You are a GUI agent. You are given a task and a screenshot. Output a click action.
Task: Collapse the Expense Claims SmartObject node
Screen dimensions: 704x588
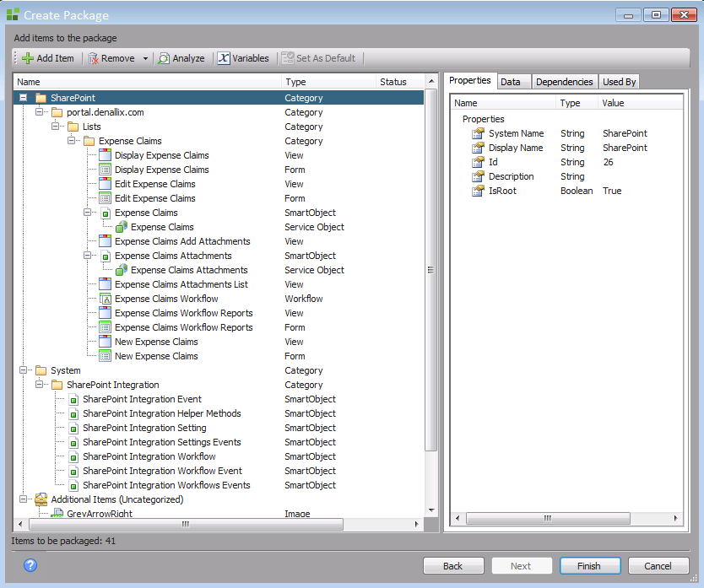pos(88,213)
